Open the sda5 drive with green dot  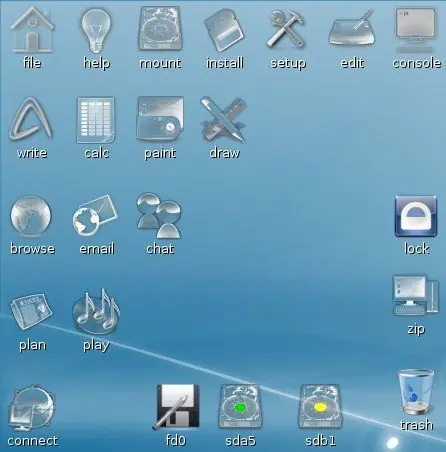(x=240, y=407)
